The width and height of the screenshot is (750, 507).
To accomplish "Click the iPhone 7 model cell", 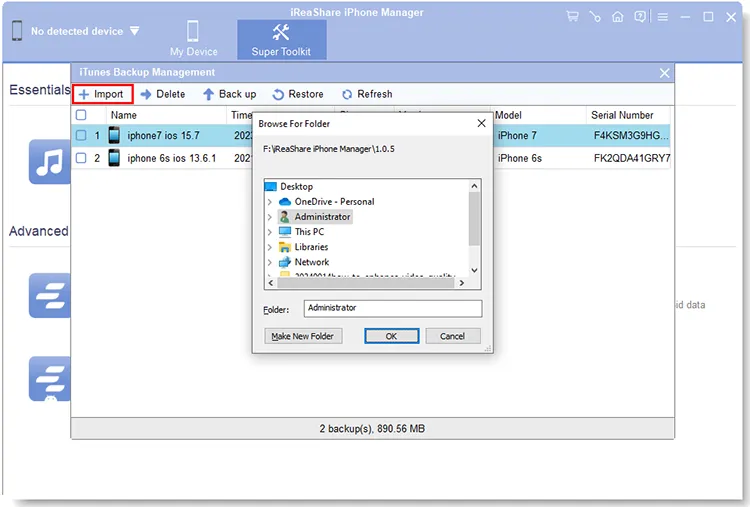I will 517,135.
